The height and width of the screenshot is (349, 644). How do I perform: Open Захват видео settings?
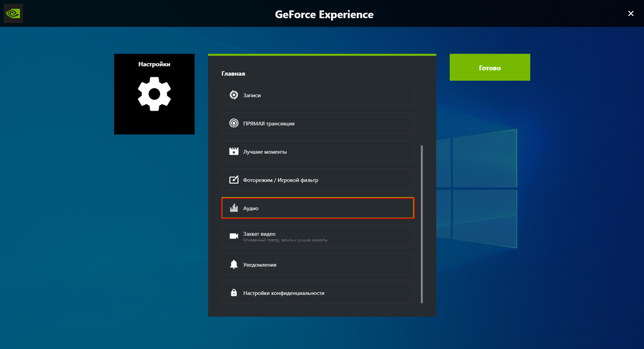(x=318, y=236)
